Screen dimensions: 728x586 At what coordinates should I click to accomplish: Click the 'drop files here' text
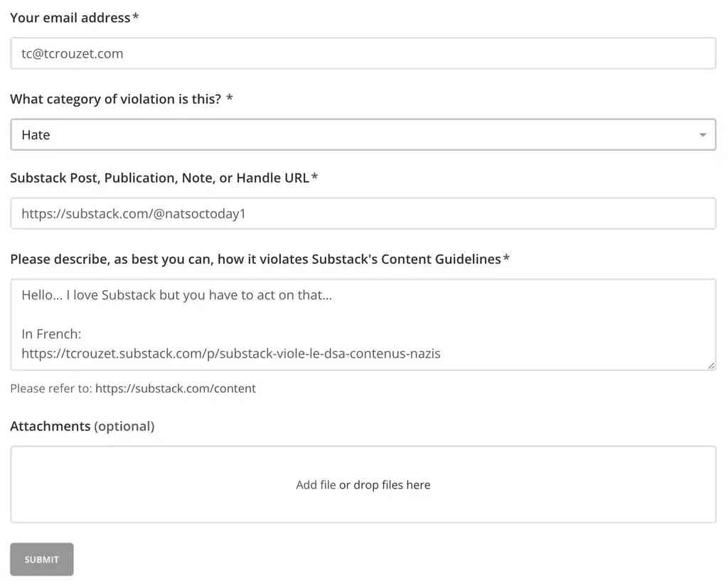[x=392, y=485]
